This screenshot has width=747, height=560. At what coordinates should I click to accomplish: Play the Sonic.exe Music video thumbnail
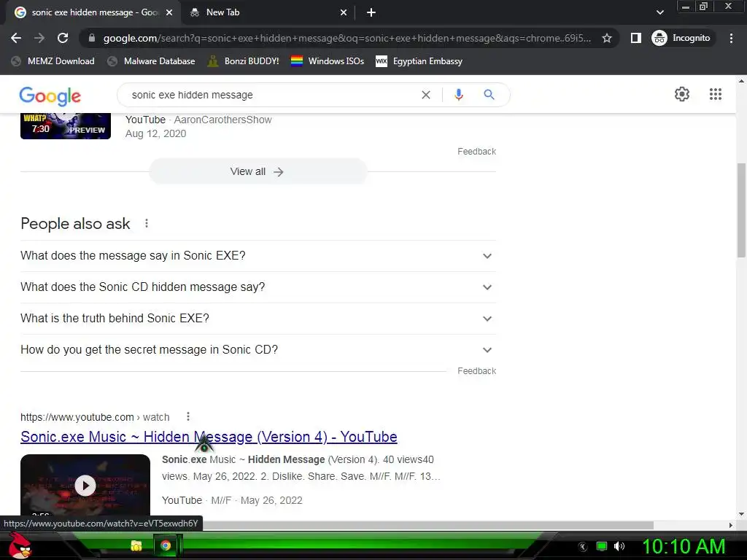point(85,486)
